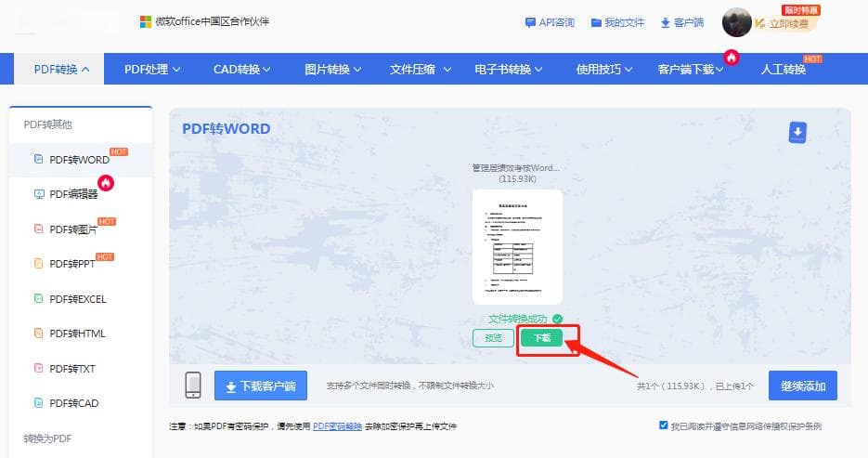Click the PDF转WORD document icon in the sidebar

(x=38, y=159)
